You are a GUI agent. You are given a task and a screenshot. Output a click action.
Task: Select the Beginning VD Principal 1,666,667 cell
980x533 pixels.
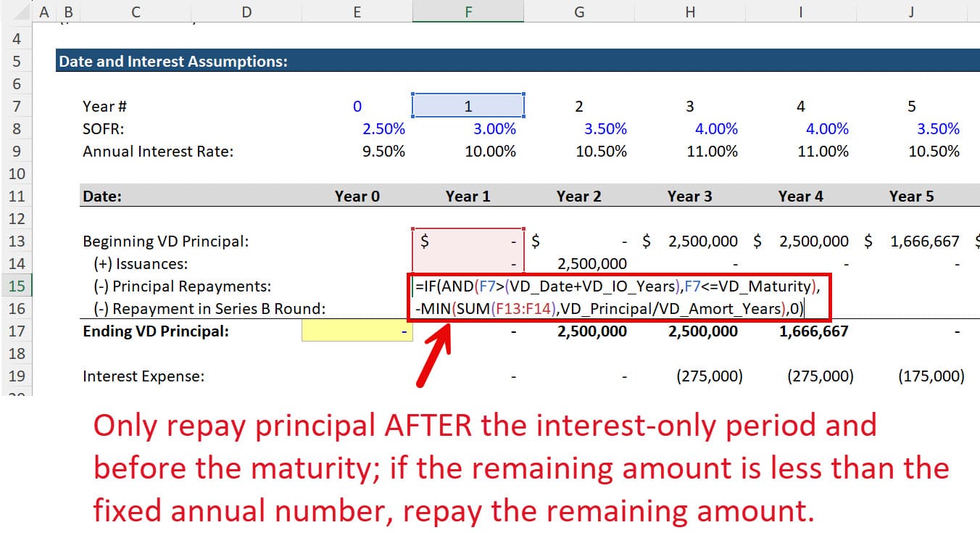tap(820, 241)
